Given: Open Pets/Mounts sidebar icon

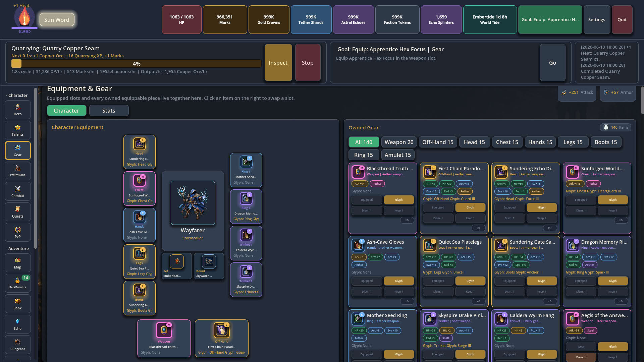Looking at the screenshot, I should [18, 283].
